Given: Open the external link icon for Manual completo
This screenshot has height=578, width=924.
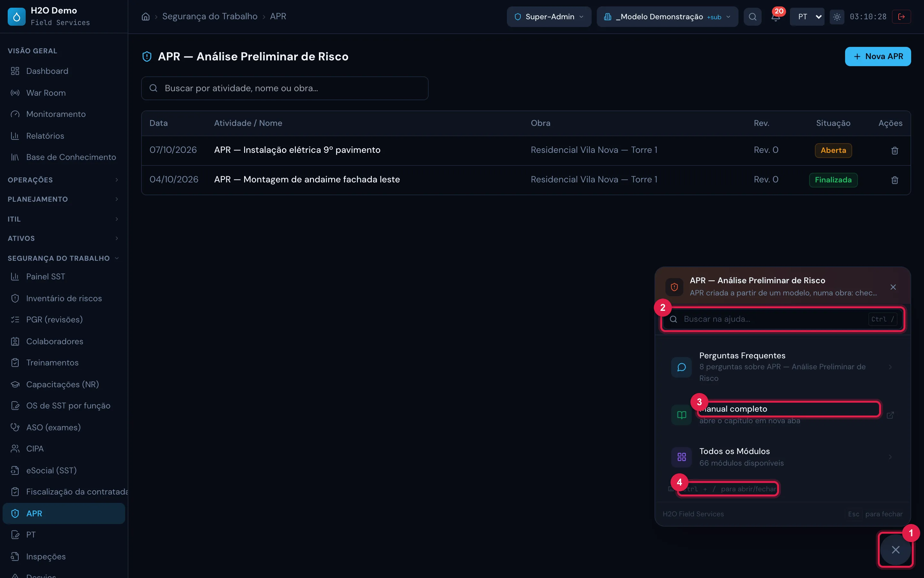Looking at the screenshot, I should point(890,415).
